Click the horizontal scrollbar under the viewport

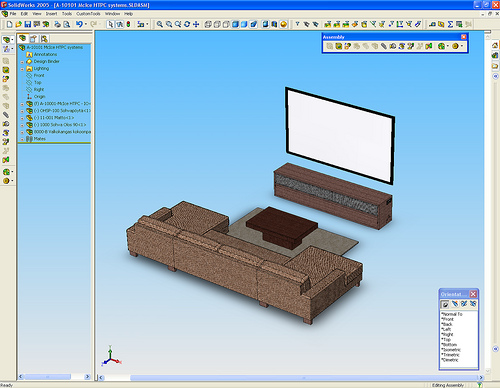(x=290, y=378)
